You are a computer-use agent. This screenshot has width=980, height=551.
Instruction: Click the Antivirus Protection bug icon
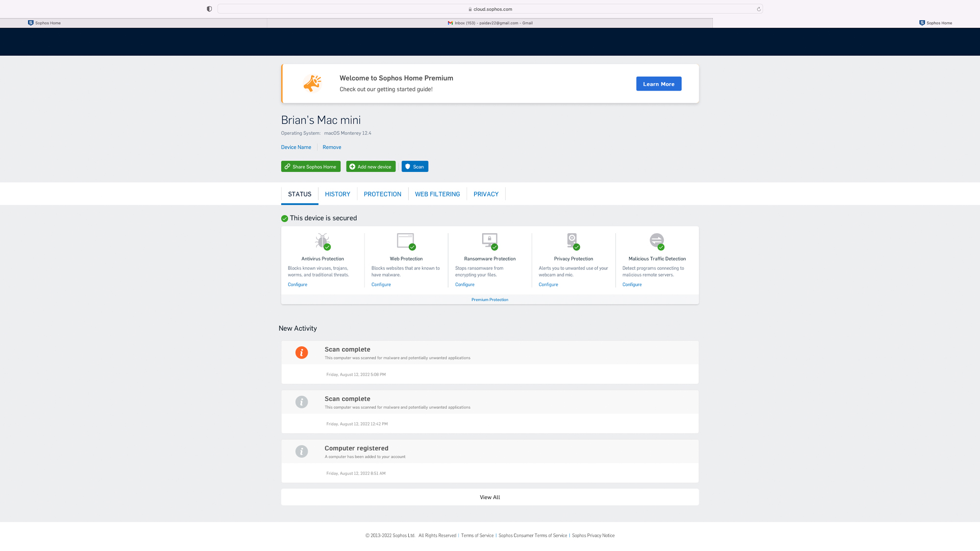coord(322,241)
